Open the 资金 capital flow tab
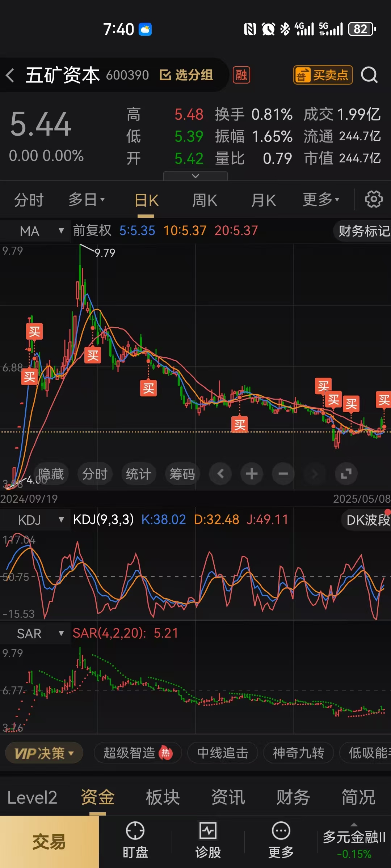391x868 pixels. point(97,797)
